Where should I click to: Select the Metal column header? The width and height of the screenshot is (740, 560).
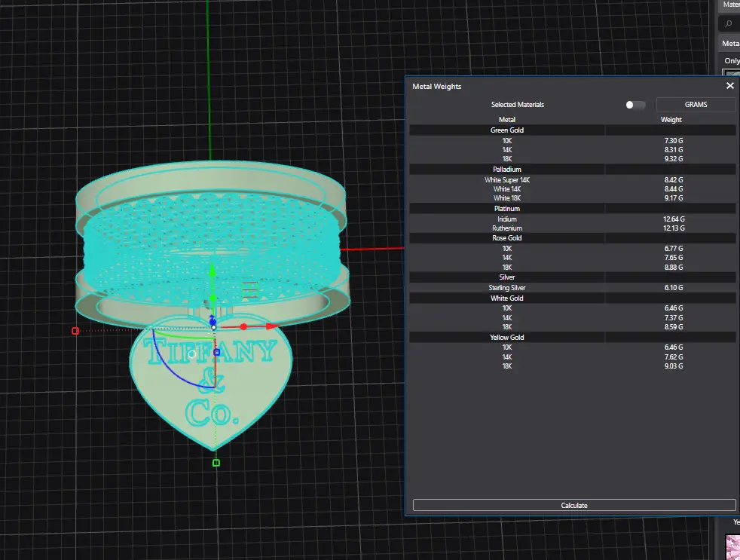pyautogui.click(x=507, y=119)
